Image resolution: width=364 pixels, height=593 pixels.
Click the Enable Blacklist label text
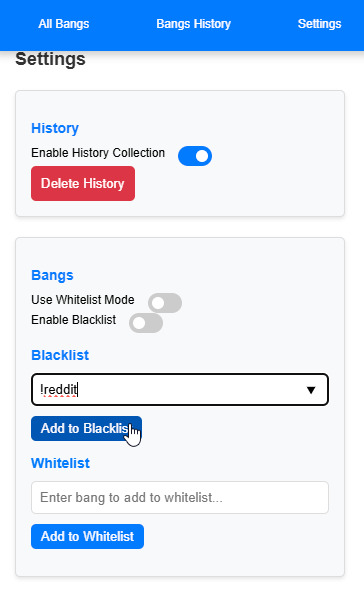pos(74,320)
